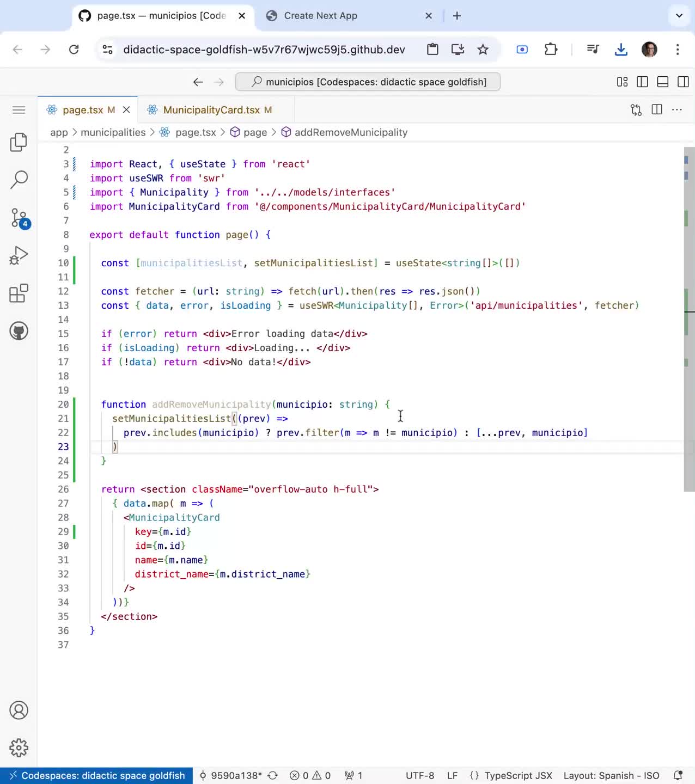Image resolution: width=695 pixels, height=784 pixels.
Task: Click line number 26 in the gutter
Action: click(63, 489)
